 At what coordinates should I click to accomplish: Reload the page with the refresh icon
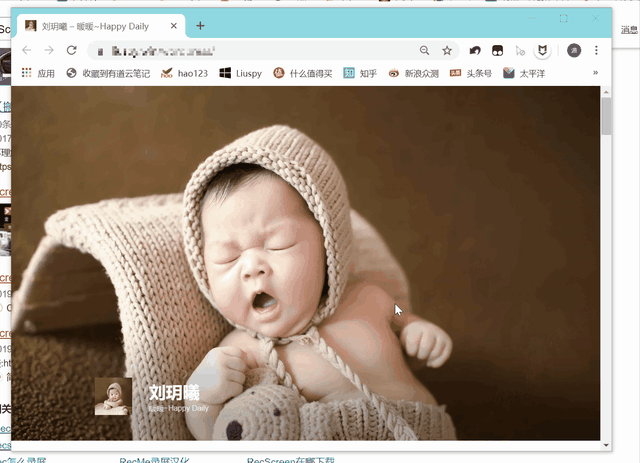coord(71,50)
